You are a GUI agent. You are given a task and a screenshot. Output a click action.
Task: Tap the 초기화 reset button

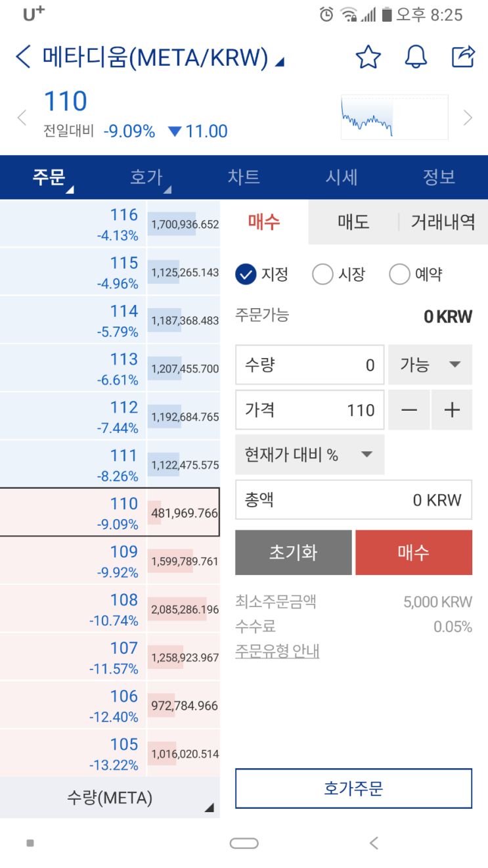294,553
